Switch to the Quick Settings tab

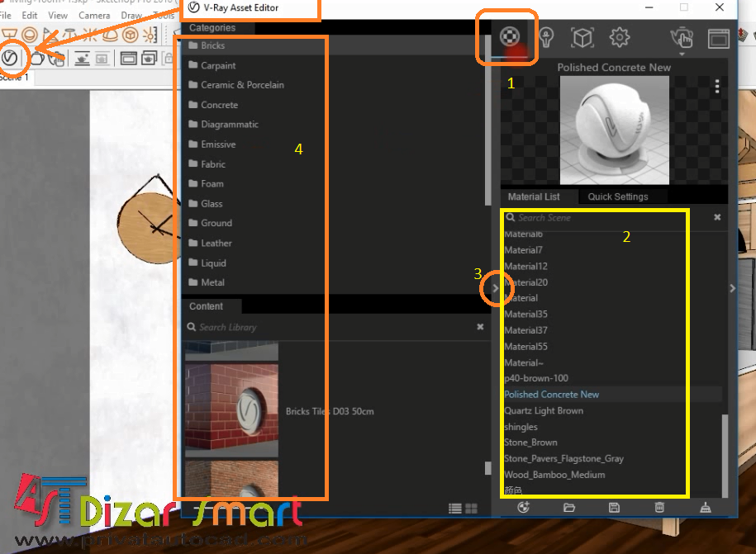[x=618, y=197]
